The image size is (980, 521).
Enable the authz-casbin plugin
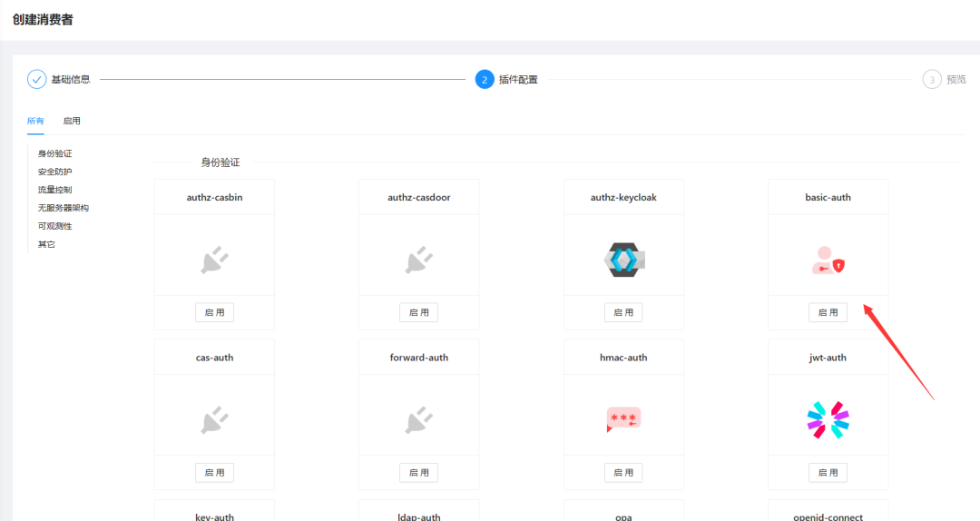coord(214,312)
